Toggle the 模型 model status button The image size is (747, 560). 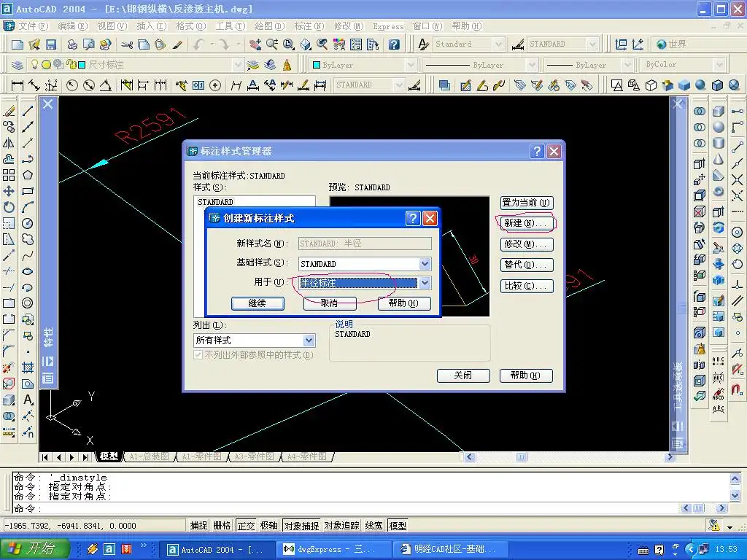(x=398, y=526)
